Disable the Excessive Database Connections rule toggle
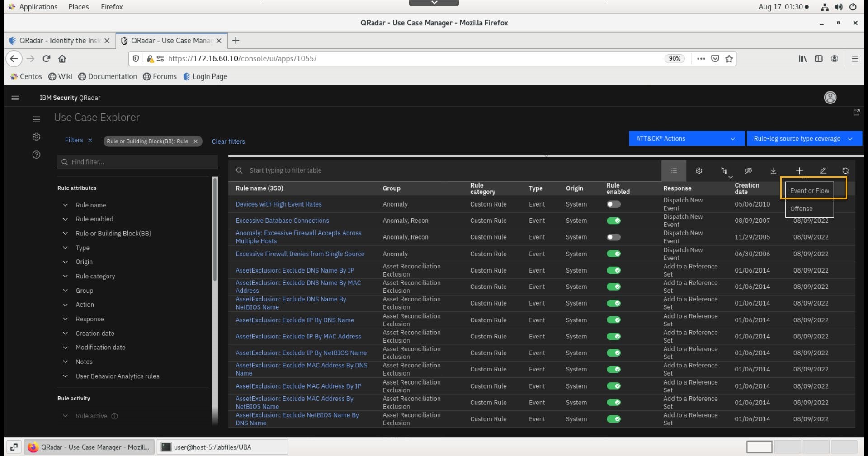 click(x=613, y=221)
